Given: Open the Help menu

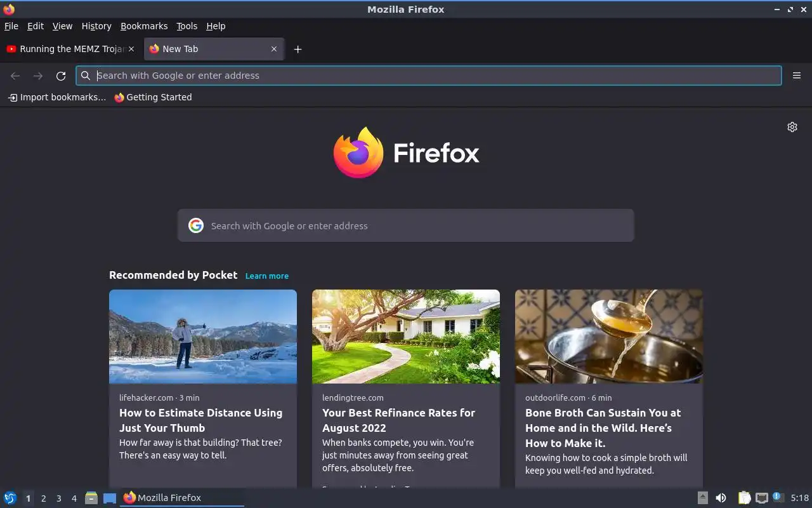Looking at the screenshot, I should [216, 26].
